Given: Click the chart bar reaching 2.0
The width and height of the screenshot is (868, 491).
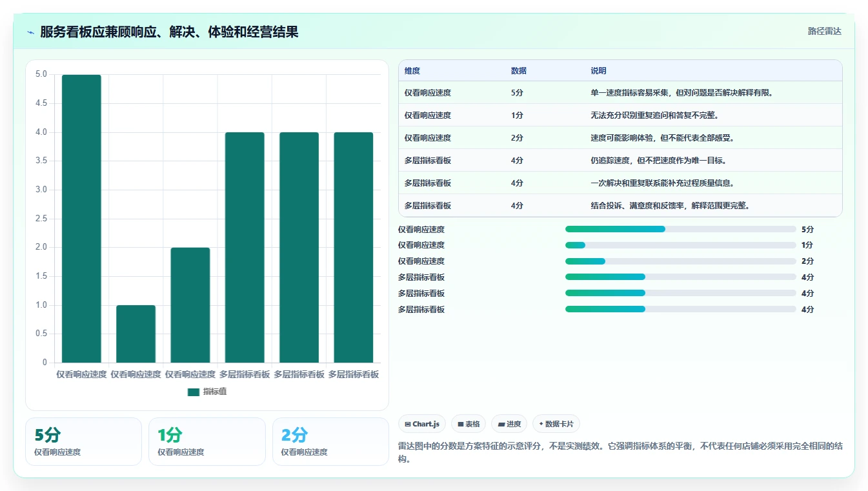Looking at the screenshot, I should pos(190,305).
